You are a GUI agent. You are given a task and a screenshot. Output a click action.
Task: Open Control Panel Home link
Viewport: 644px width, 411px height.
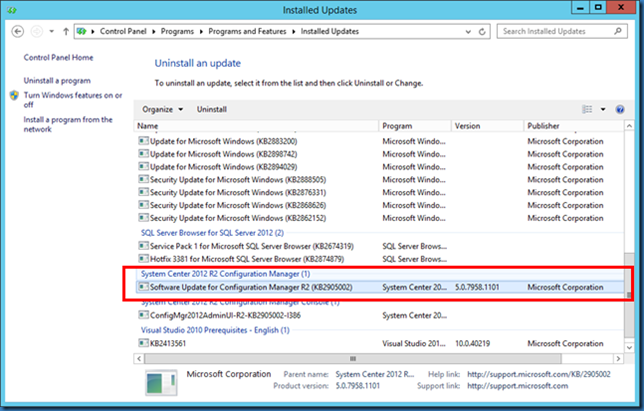[x=58, y=57]
